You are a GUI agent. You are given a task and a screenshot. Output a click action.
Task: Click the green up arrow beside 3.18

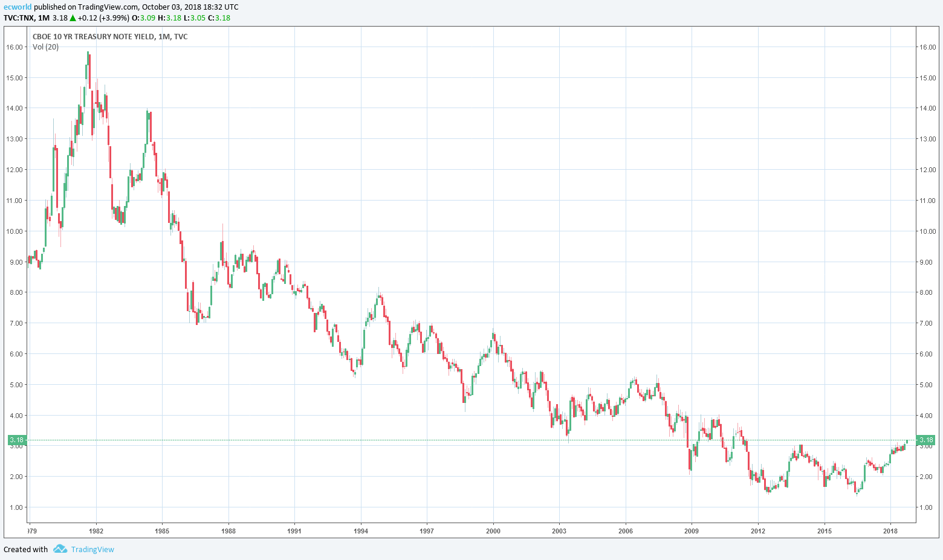[73, 18]
